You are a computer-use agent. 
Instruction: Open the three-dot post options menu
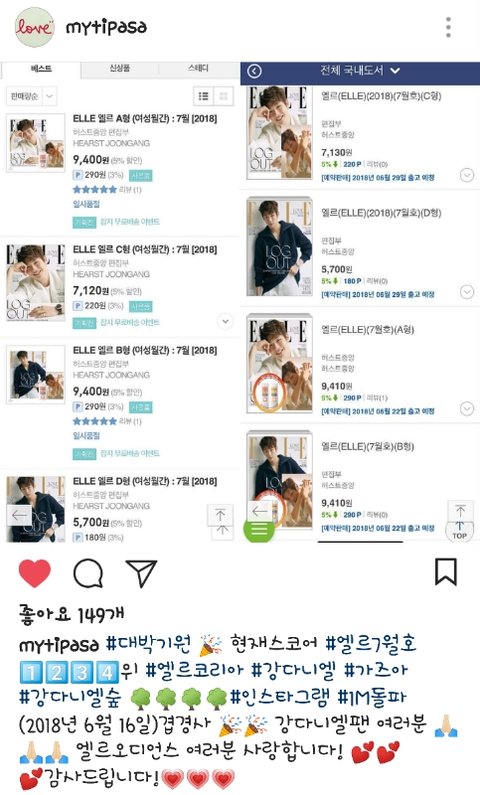coord(448,27)
